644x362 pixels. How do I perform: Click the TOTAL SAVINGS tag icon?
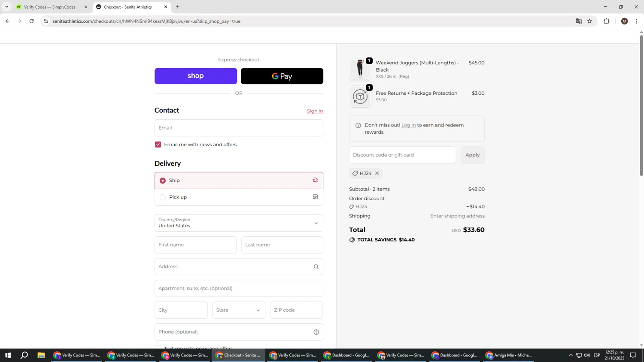(x=352, y=240)
